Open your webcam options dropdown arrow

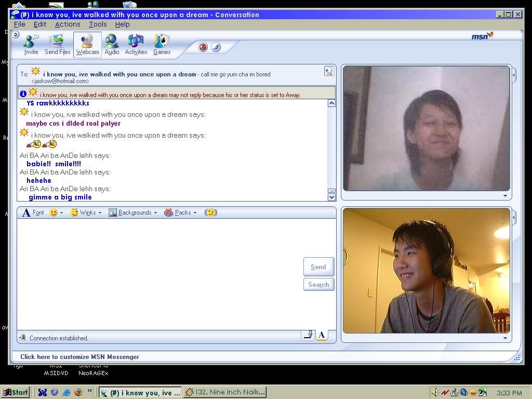point(505,338)
